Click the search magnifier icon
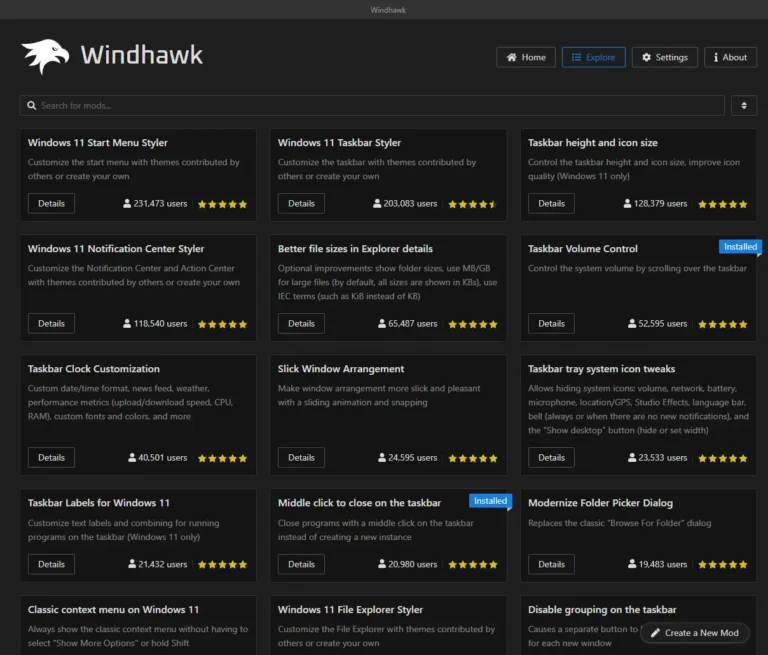 coord(32,105)
